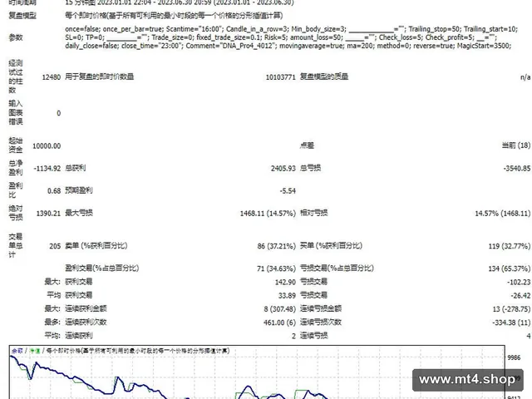Click the expected payoff value -5.54
The image size is (532, 399).
tap(288, 191)
